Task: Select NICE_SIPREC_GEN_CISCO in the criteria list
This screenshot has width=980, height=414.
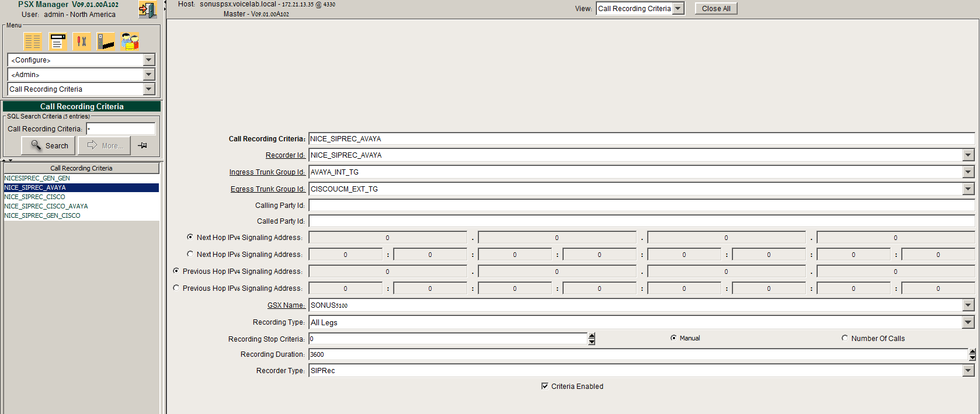Action: 81,215
